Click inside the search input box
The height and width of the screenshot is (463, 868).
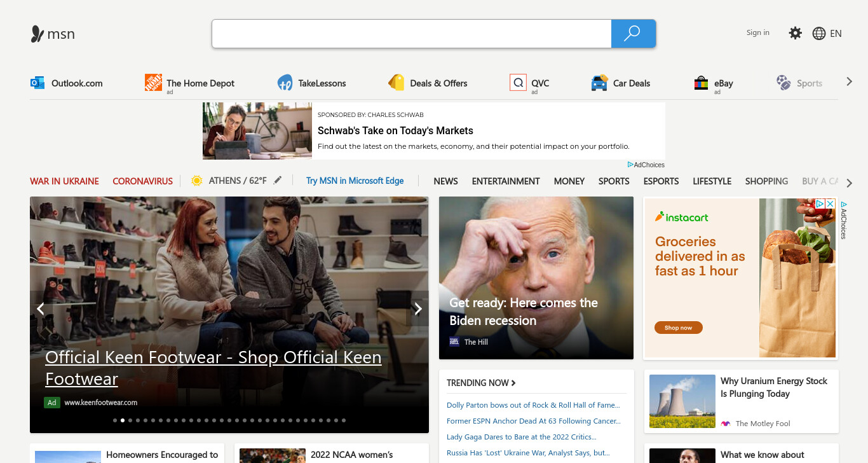(x=412, y=34)
